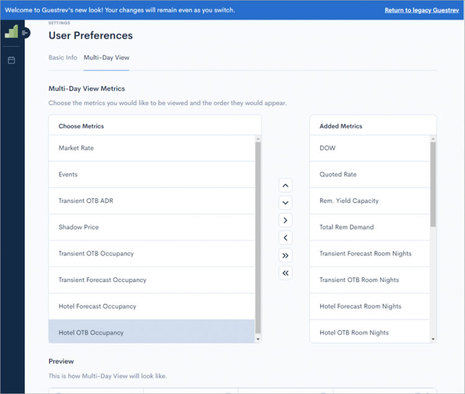Image resolution: width=465 pixels, height=394 pixels.
Task: Pick Transient OTB ADR metric
Action: [x=152, y=201]
